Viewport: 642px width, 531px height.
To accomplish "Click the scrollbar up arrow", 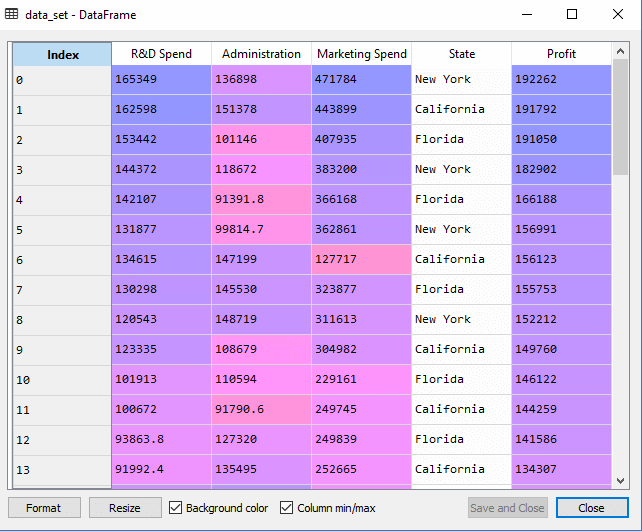I will 621,50.
